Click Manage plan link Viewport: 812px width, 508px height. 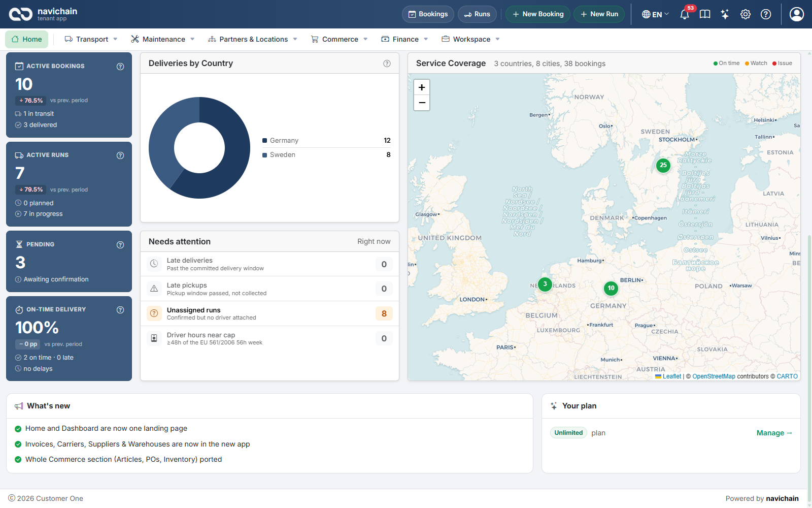[x=774, y=433]
